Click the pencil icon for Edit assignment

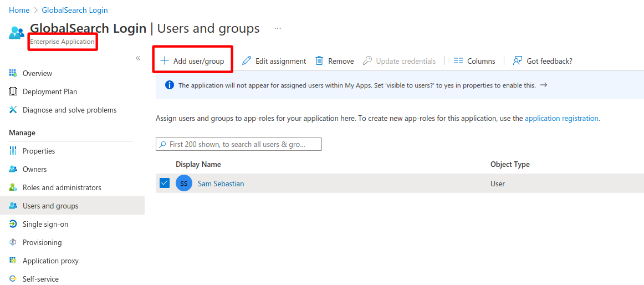coord(247,61)
